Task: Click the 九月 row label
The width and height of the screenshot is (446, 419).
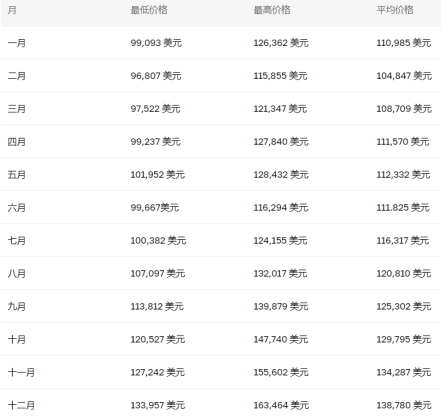Action: click(x=17, y=307)
